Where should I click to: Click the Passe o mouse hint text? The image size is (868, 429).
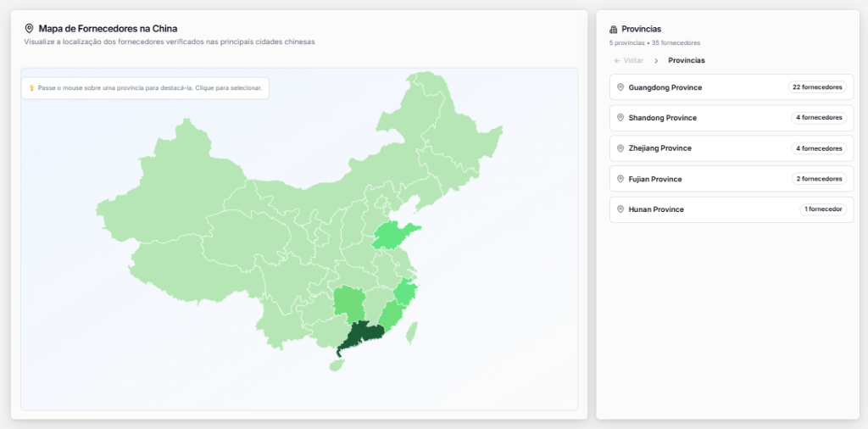point(150,88)
